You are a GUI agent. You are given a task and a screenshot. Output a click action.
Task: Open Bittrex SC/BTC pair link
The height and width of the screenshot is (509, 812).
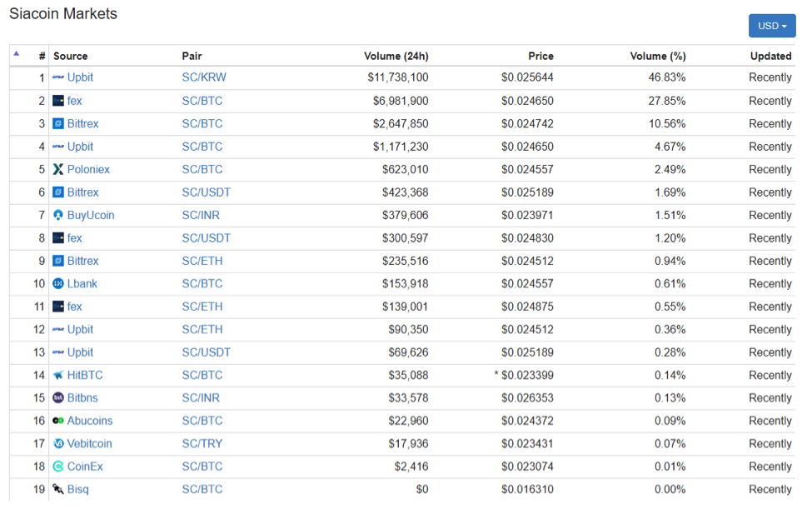(x=202, y=123)
